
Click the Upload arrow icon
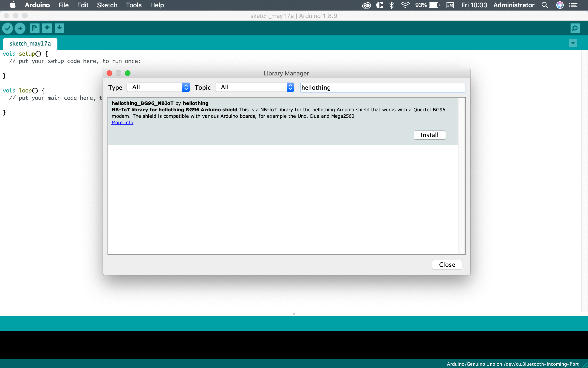20,28
